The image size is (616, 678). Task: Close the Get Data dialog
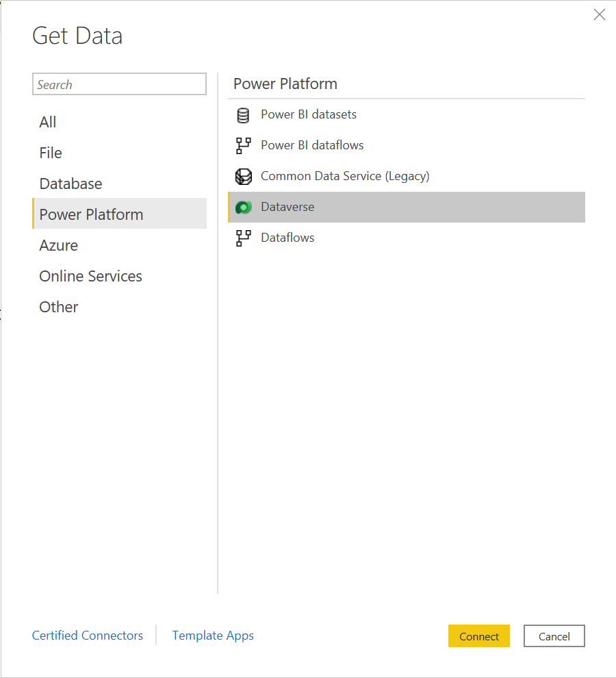[600, 14]
